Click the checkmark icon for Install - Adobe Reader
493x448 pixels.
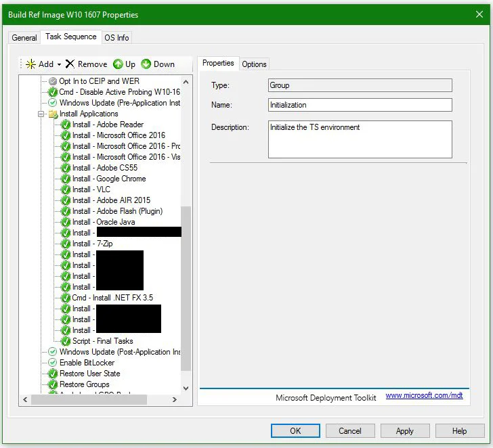[x=66, y=125]
